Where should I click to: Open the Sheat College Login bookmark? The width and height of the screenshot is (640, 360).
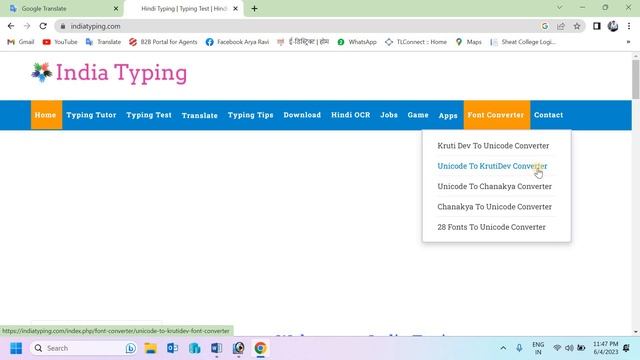[523, 42]
